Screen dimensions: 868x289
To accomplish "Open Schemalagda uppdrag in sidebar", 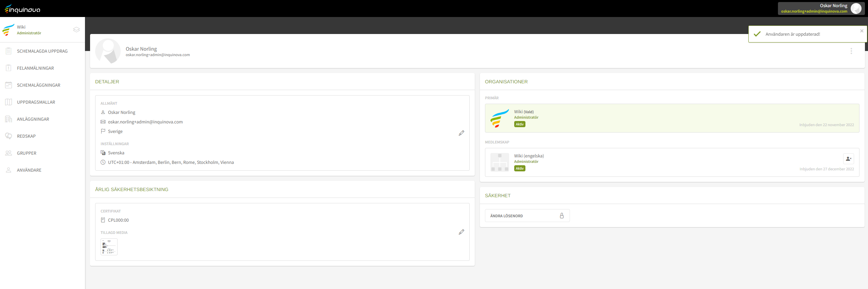I will pos(42,51).
